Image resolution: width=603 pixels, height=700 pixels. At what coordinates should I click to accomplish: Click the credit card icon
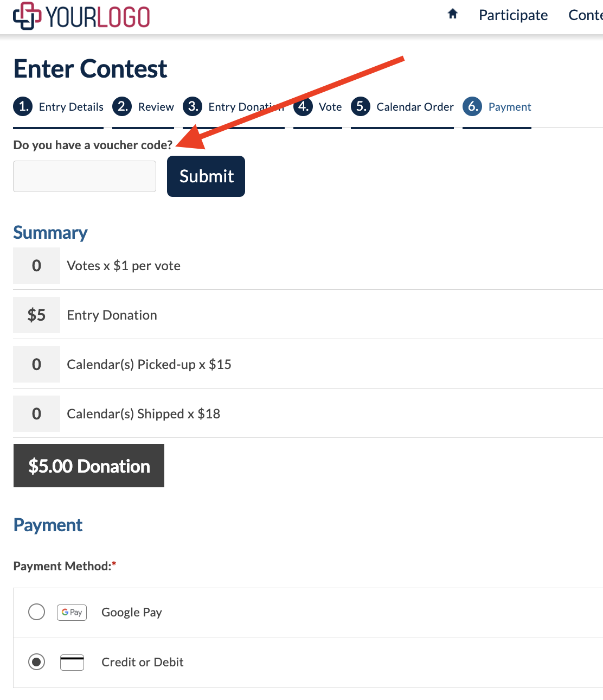pyautogui.click(x=72, y=662)
